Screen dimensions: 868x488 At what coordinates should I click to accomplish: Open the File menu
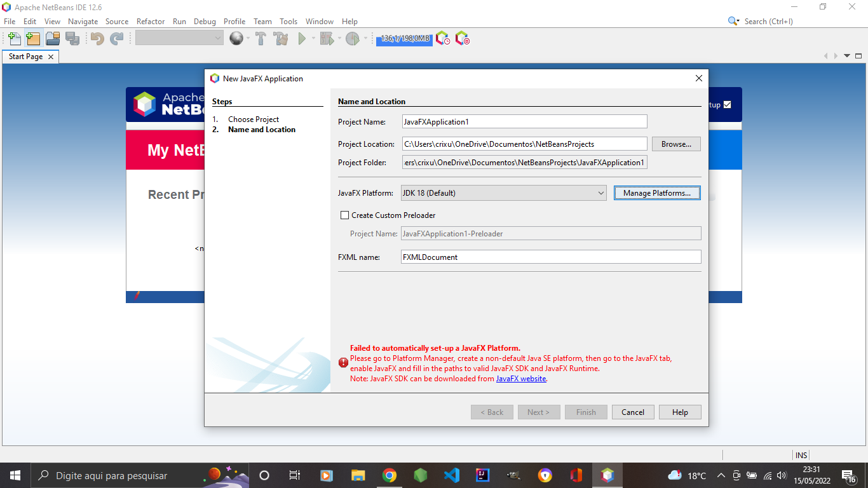coord(10,21)
